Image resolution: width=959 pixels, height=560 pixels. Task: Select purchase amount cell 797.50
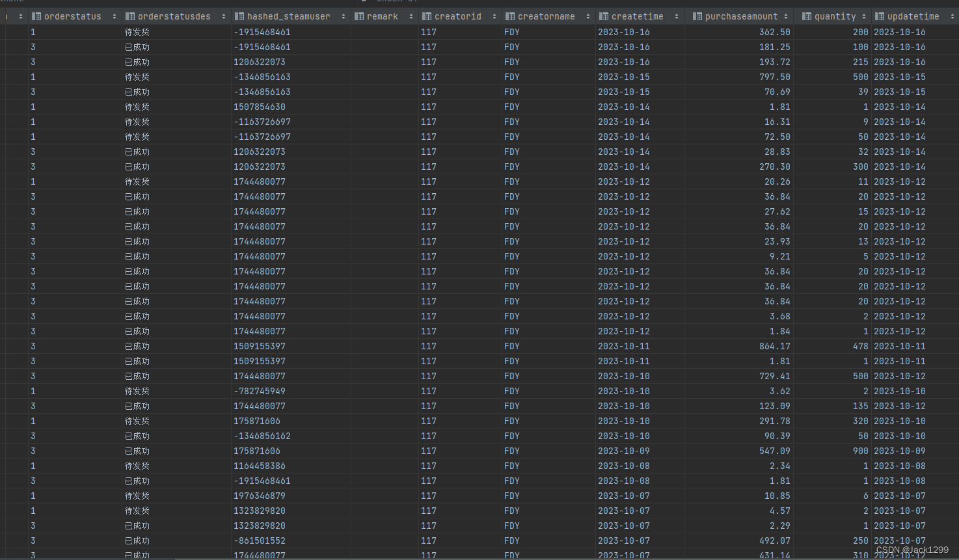(775, 77)
